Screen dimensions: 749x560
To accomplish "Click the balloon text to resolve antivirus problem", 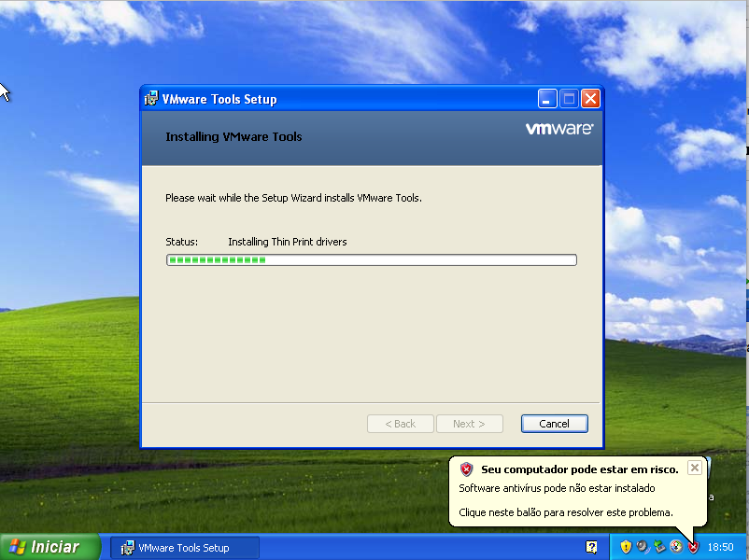I will (565, 512).
